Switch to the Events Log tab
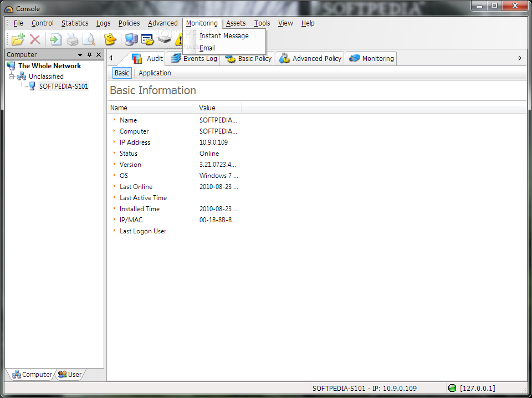532x398 pixels. [193, 58]
